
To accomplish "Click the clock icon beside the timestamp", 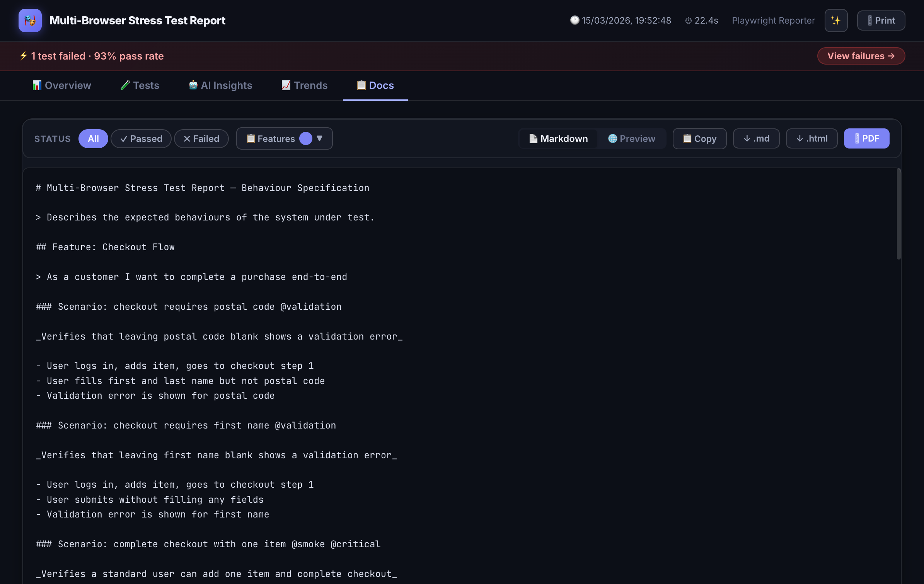I will coord(575,20).
